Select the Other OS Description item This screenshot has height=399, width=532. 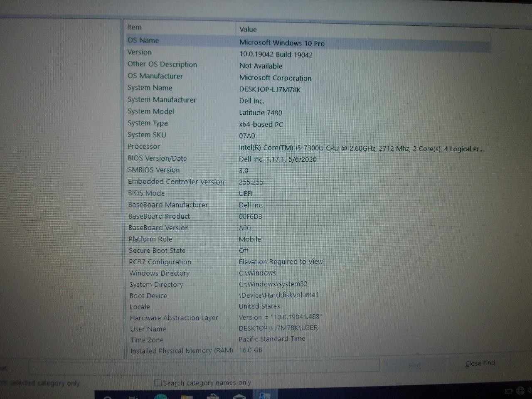[162, 64]
